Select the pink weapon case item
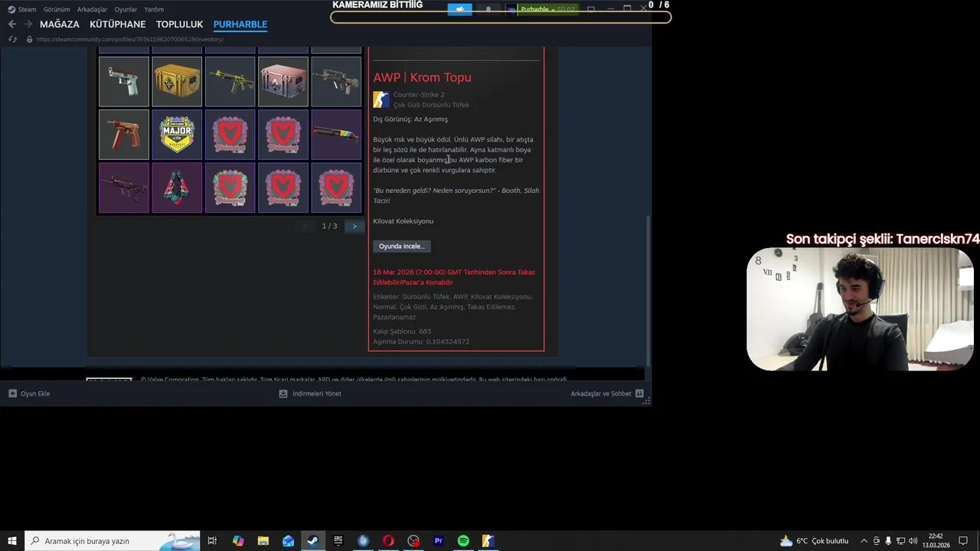The height and width of the screenshot is (551, 980). [x=283, y=81]
